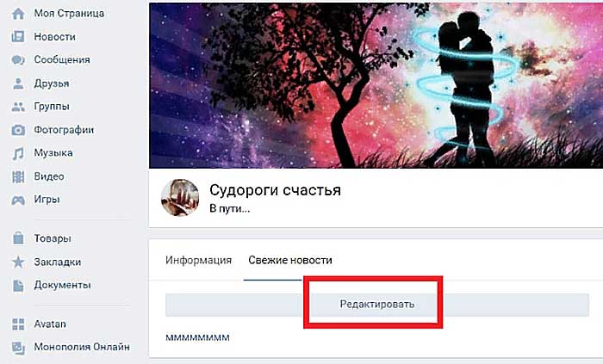This screenshot has width=603, height=364.
Task: Click the Видео film strip icon
Action: 18,176
